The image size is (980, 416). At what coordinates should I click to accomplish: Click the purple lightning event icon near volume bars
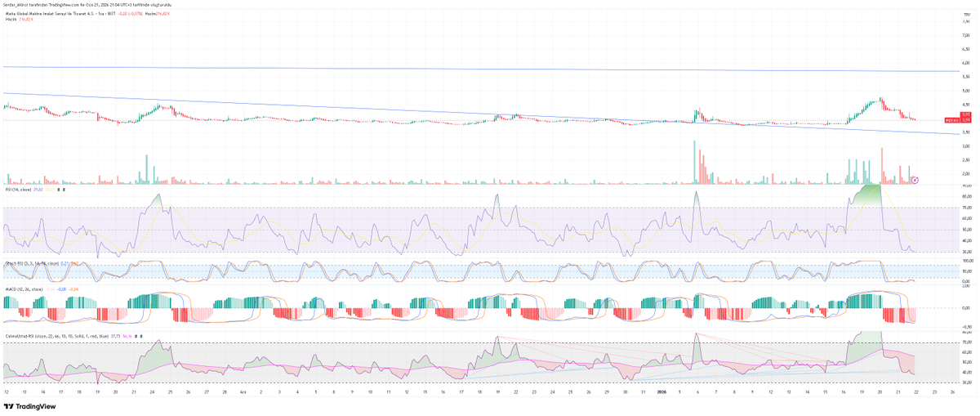click(915, 179)
